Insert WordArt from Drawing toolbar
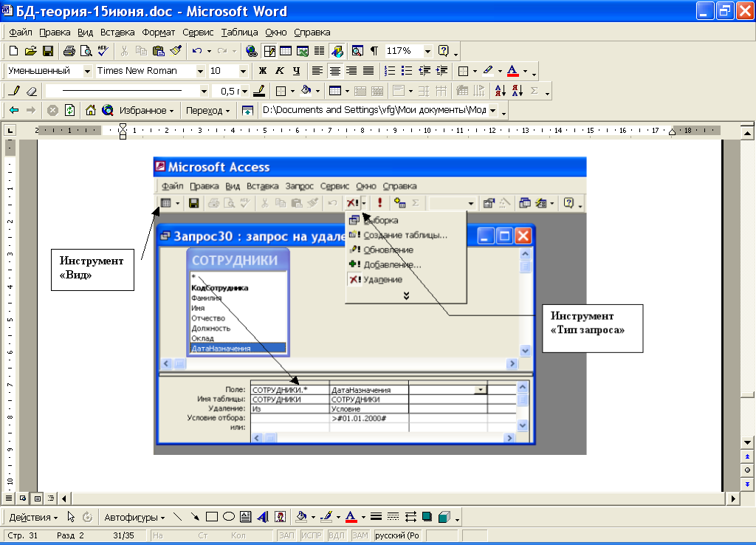 pos(263,517)
